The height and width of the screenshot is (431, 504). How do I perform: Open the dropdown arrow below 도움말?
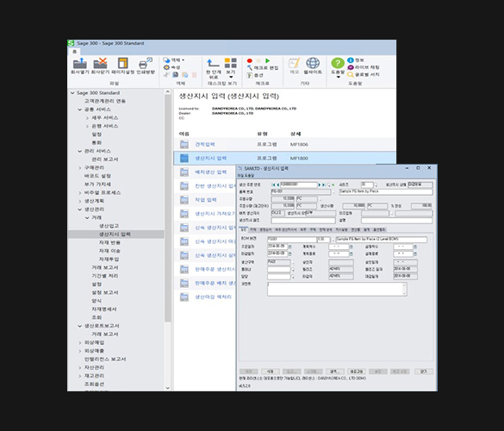click(x=338, y=78)
